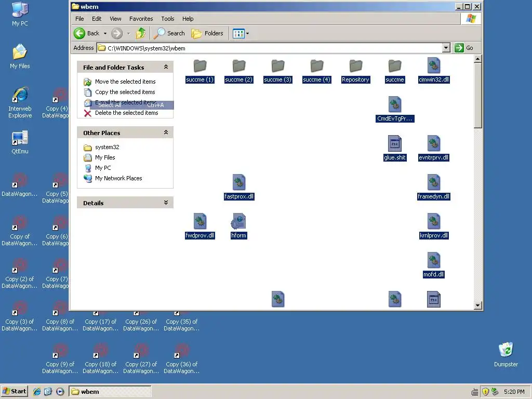
Task: Toggle the Folders pane
Action: tap(207, 33)
